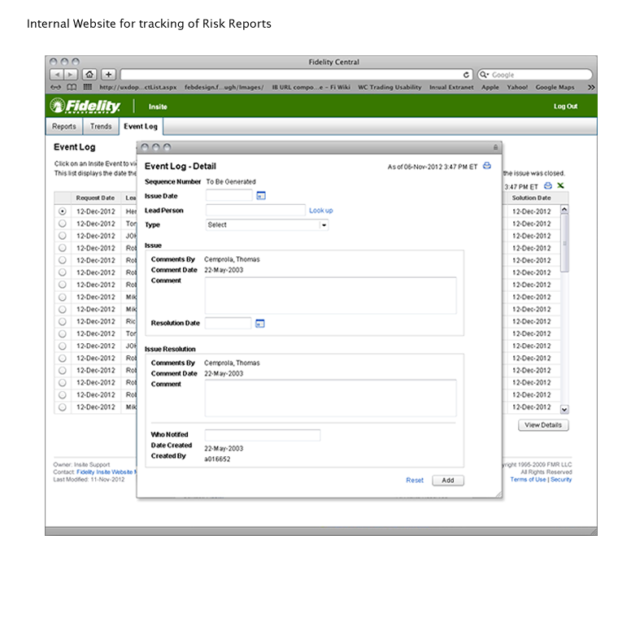Select the last row radio button

(63, 407)
